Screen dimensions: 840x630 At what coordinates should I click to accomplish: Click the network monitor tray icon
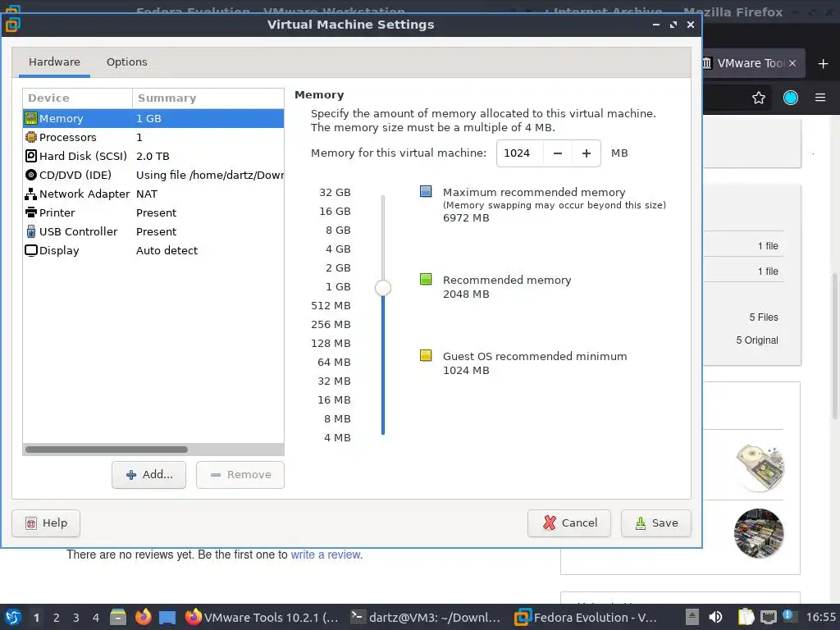point(769,617)
